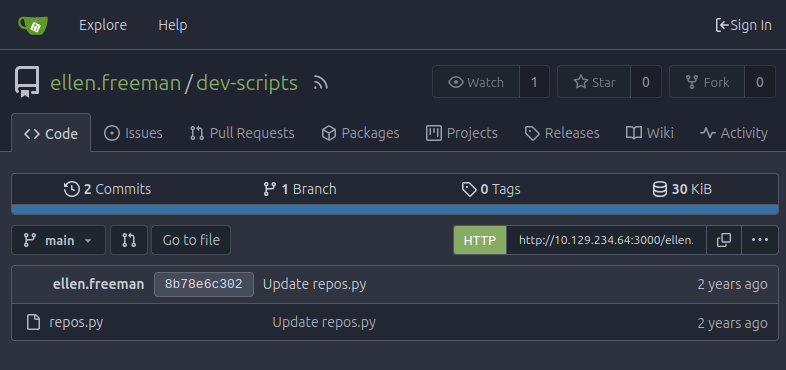Open the dev-scripts repository link

(x=247, y=83)
